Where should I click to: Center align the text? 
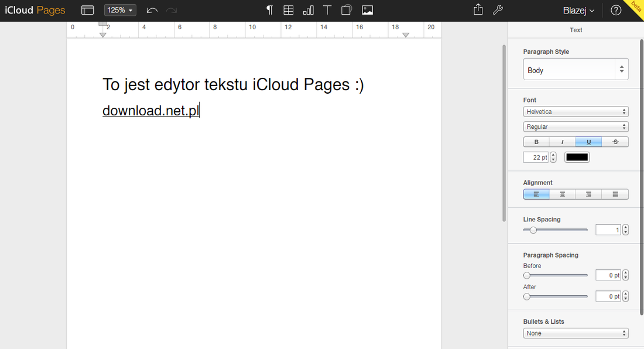point(562,194)
